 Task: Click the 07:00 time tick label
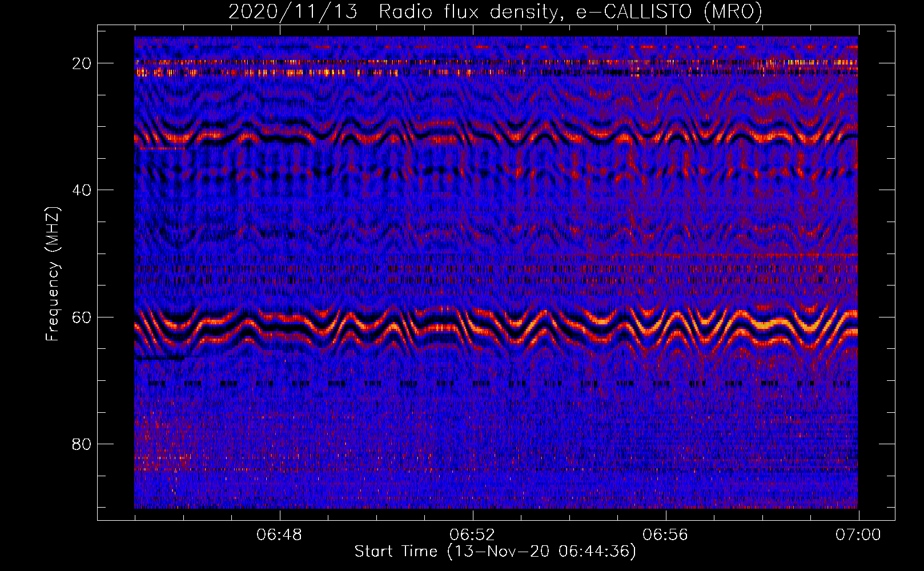tap(858, 535)
